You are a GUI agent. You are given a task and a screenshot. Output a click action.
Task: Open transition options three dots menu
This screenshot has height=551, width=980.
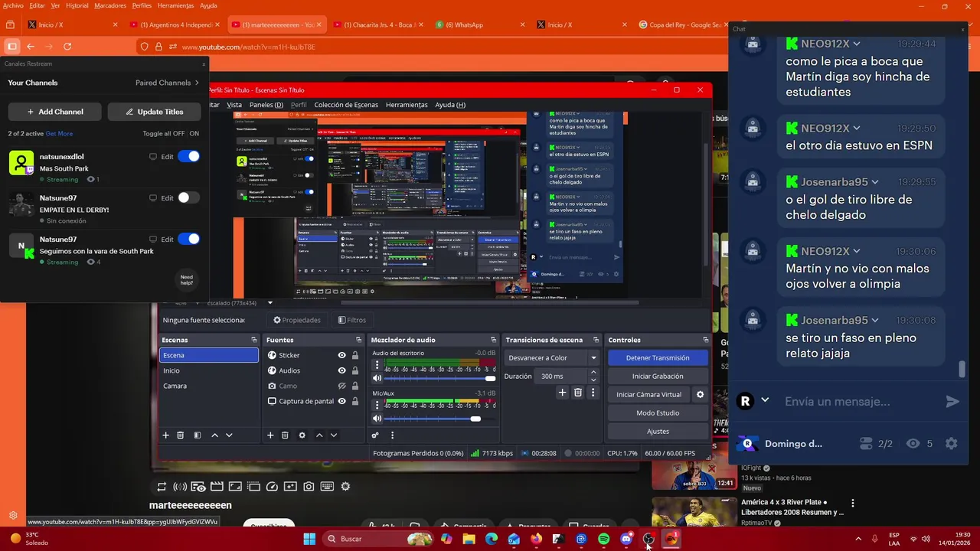593,393
